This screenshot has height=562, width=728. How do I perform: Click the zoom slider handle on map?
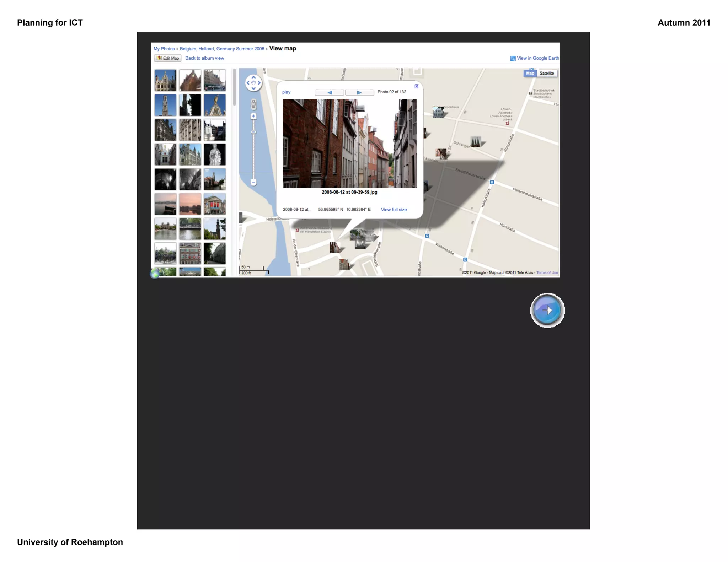click(x=253, y=132)
